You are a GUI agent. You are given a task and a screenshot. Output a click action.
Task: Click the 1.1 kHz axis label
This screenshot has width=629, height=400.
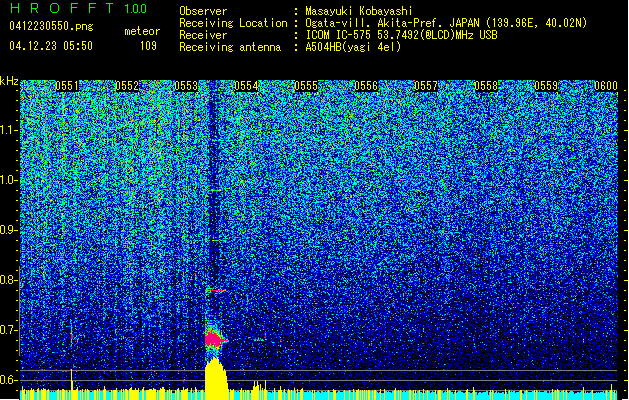pos(8,130)
